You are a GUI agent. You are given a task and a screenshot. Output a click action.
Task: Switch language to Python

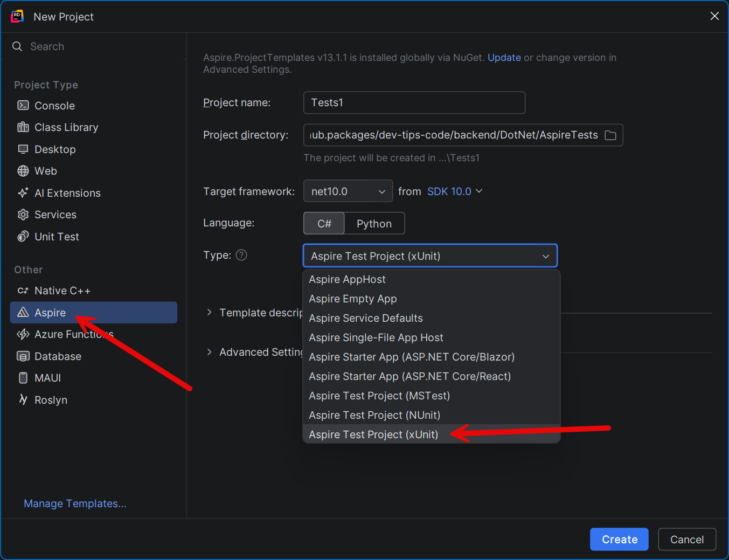(x=374, y=224)
